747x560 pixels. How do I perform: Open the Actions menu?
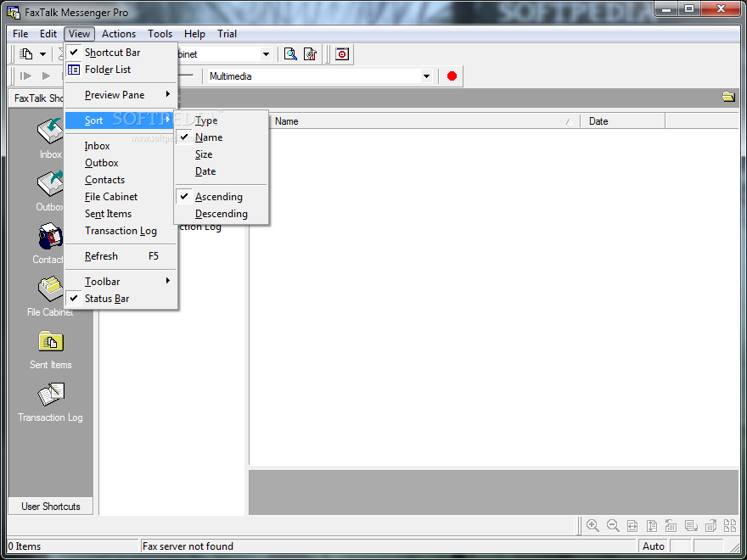[119, 34]
